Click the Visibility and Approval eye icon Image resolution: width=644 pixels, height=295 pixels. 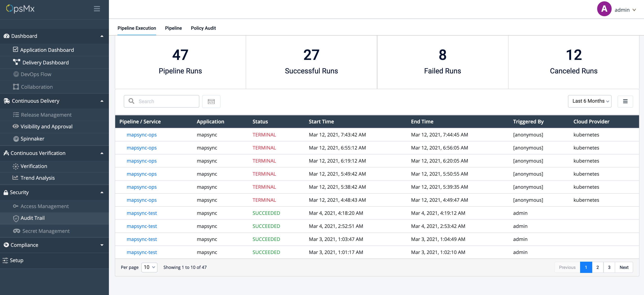pos(16,126)
